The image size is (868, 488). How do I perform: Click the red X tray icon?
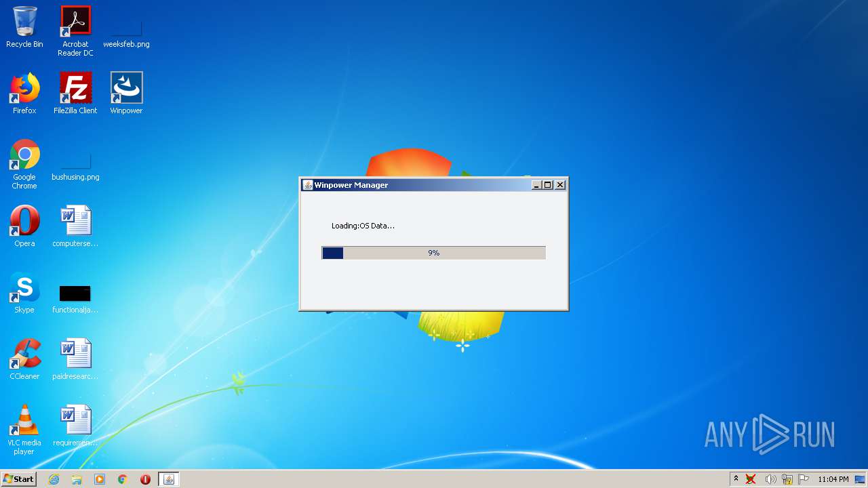tap(751, 479)
